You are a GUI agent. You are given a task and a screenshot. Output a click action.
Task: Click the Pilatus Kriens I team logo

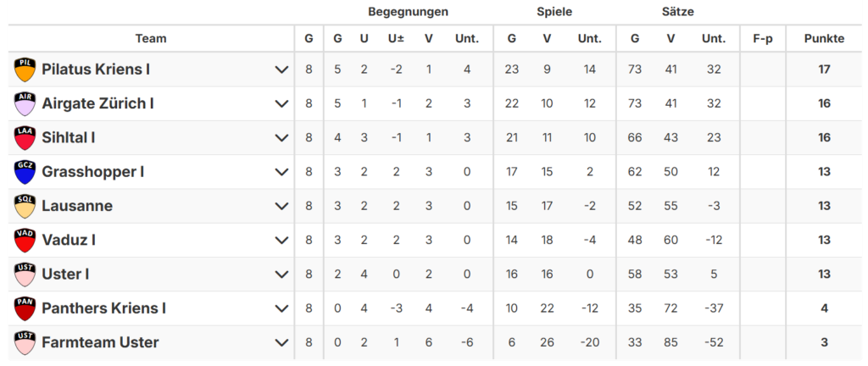pyautogui.click(x=25, y=69)
